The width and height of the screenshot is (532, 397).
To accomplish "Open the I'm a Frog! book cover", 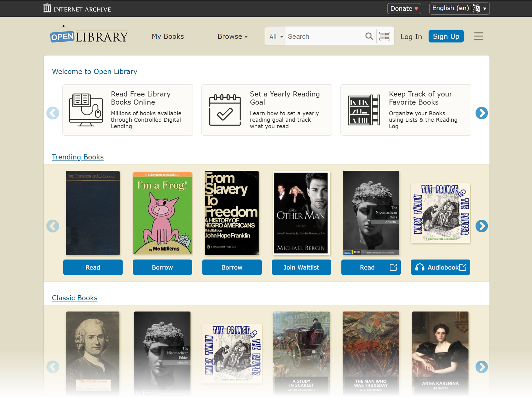I will [162, 213].
